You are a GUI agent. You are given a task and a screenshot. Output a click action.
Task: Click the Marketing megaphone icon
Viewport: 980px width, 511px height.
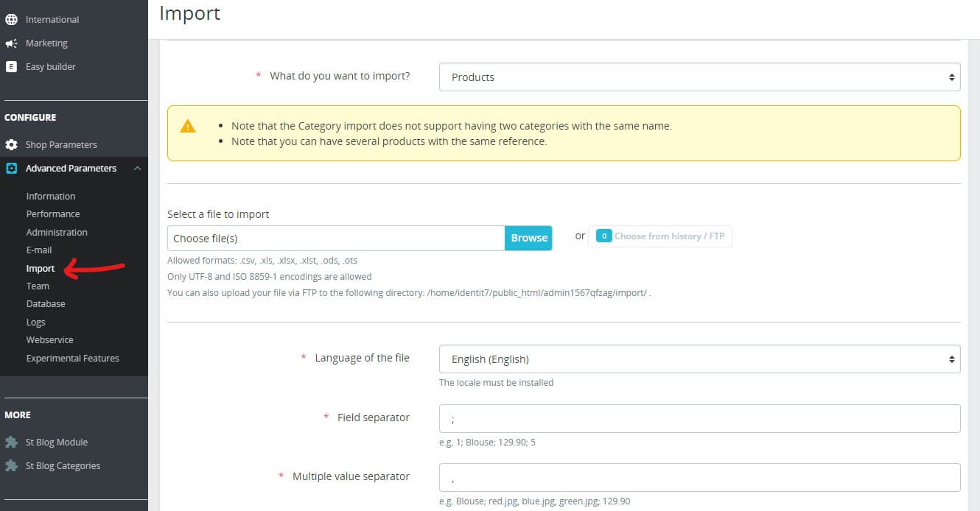tap(11, 43)
